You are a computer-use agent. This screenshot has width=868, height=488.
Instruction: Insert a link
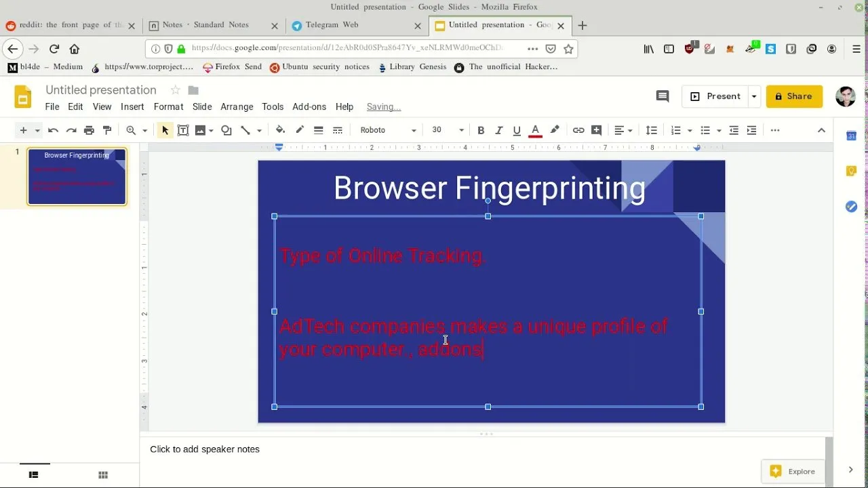(x=578, y=130)
